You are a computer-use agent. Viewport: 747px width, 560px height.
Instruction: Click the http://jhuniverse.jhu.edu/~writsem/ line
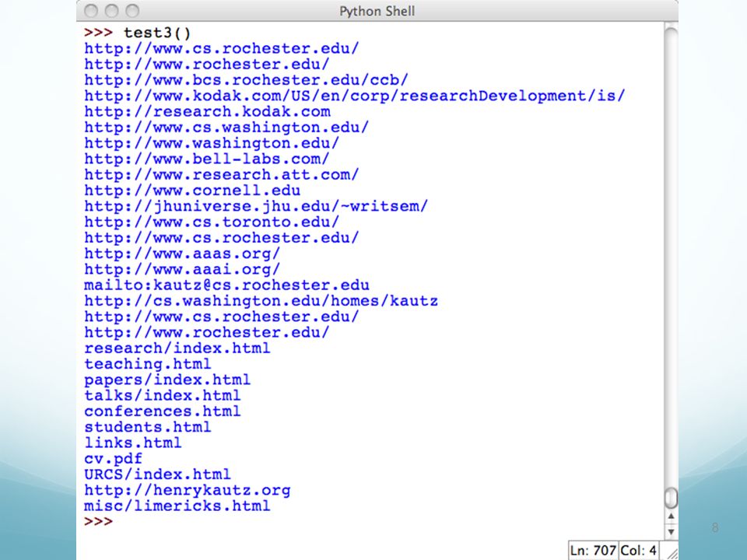point(256,206)
